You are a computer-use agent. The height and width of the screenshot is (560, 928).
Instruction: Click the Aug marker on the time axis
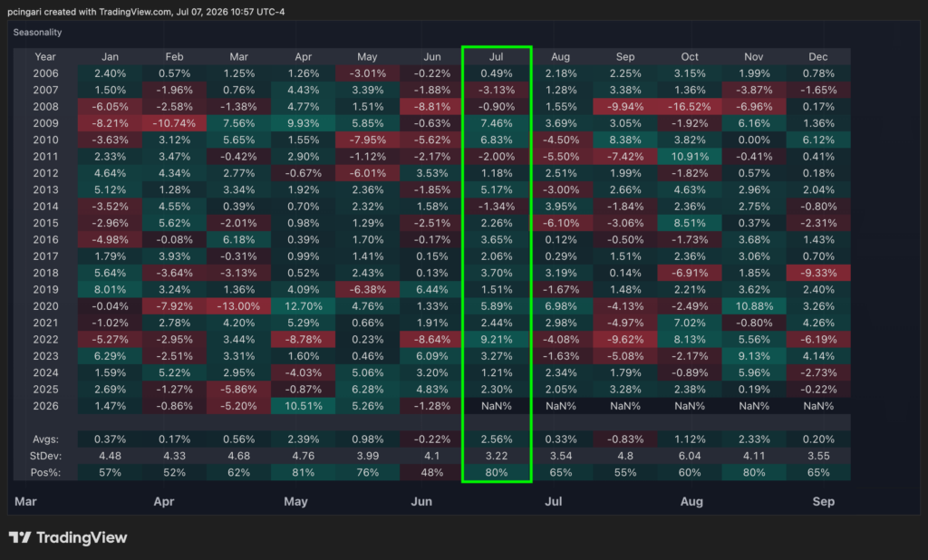[x=691, y=501]
